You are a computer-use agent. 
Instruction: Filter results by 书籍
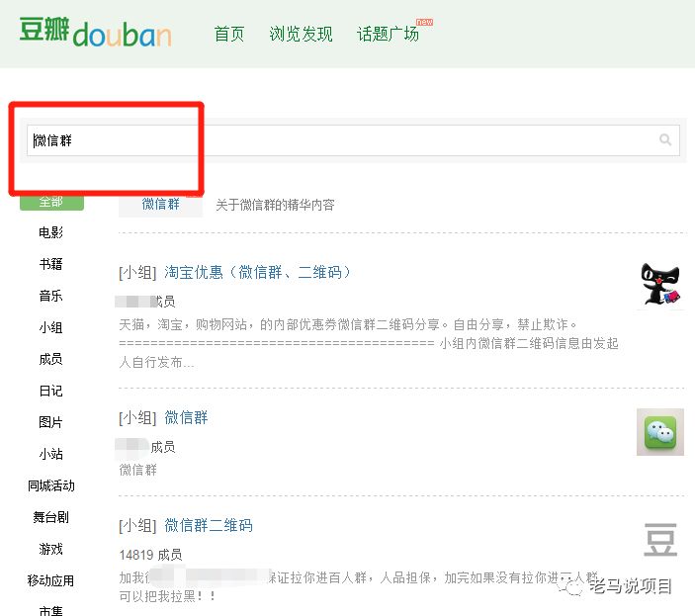51,265
